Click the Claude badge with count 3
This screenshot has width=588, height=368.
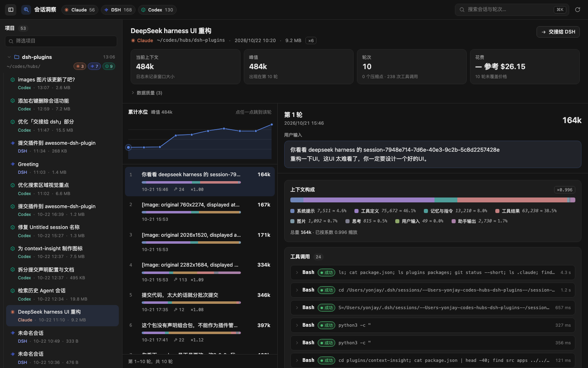(x=80, y=66)
